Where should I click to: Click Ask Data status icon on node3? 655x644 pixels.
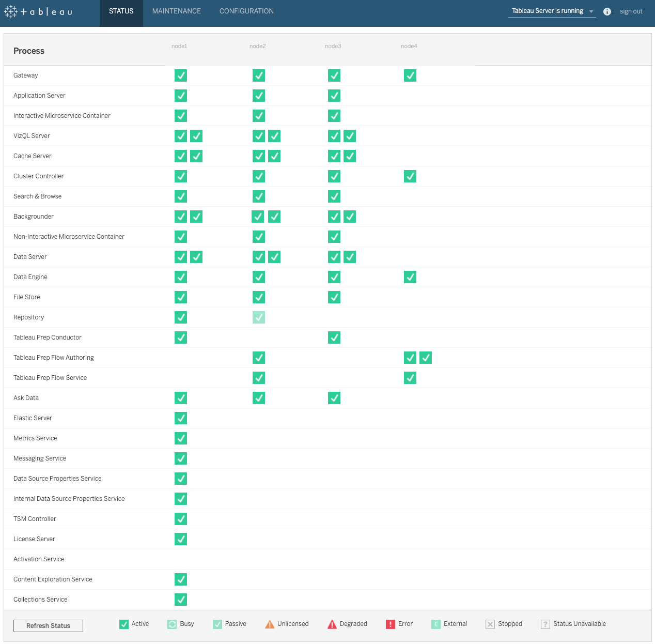(x=334, y=398)
